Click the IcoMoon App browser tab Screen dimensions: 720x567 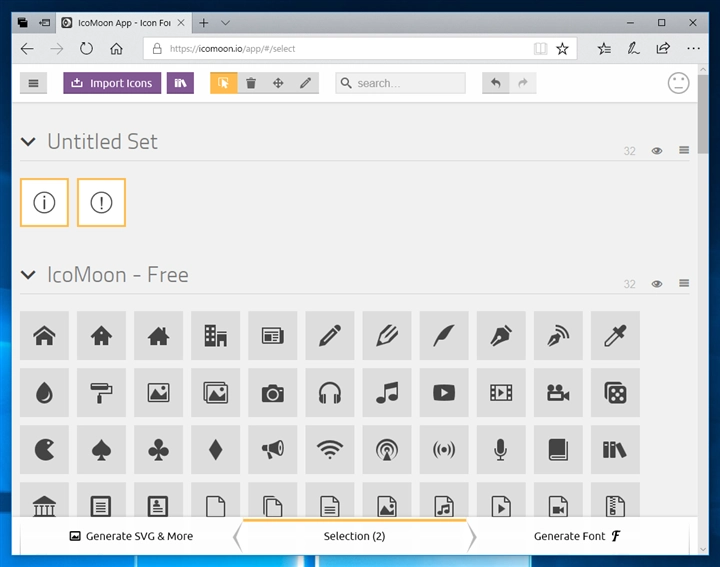click(124, 23)
